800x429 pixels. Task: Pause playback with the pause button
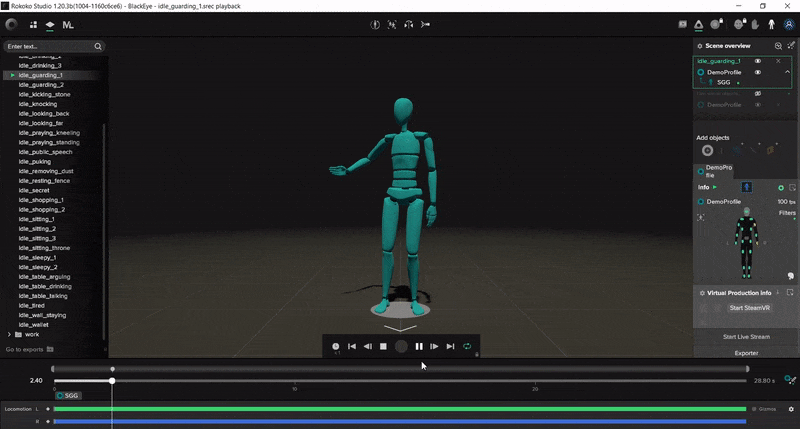(x=419, y=346)
